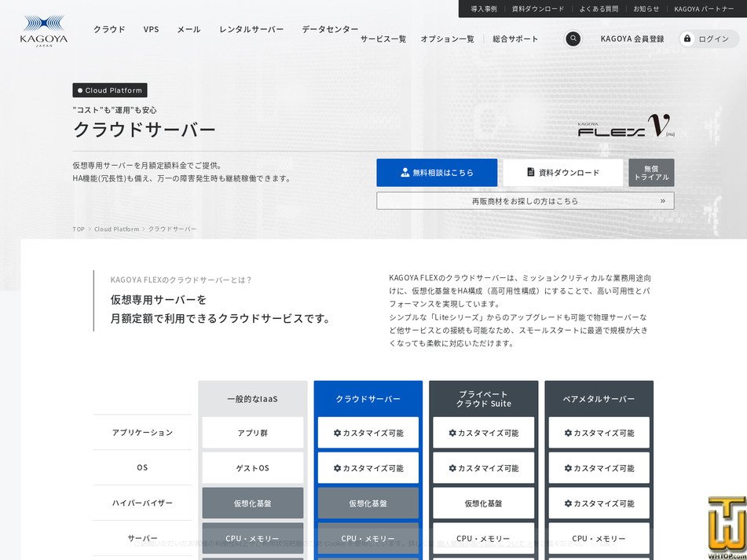Click ベアメタルサーバー hypervisor カスタマイズ可能 cell
This screenshot has width=747, height=560.
point(599,503)
